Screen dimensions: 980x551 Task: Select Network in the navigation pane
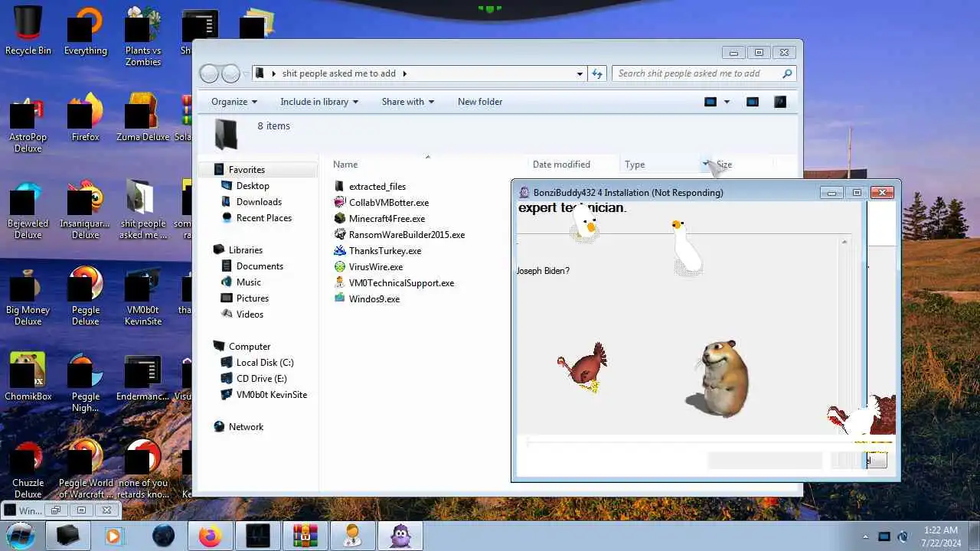tap(246, 427)
